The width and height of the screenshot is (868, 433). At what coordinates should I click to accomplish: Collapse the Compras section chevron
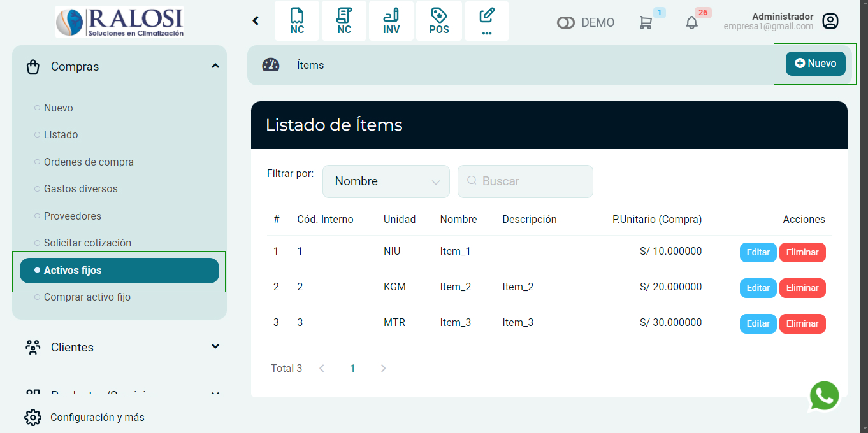point(215,66)
